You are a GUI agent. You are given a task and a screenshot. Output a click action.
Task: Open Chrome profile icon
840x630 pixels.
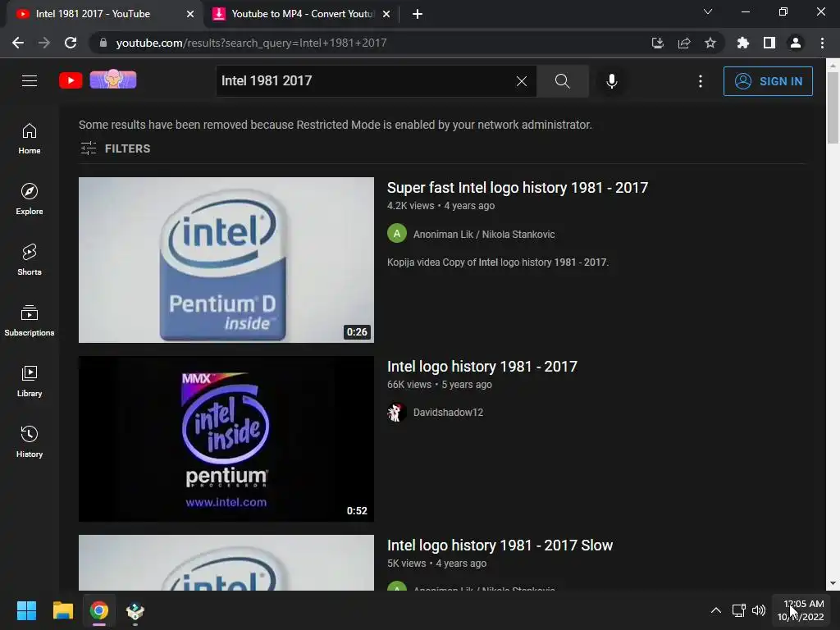pos(796,43)
